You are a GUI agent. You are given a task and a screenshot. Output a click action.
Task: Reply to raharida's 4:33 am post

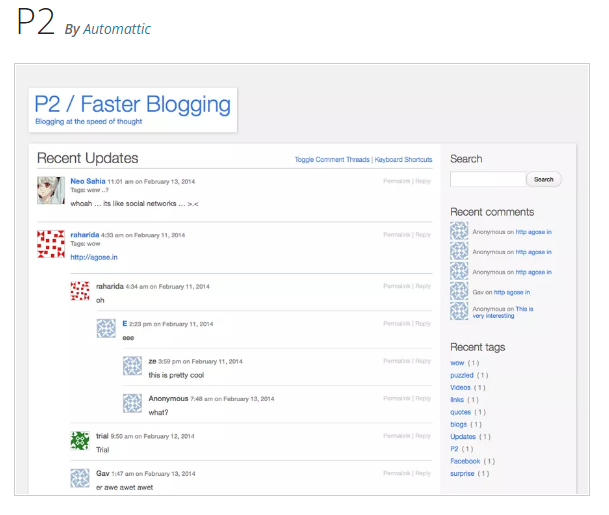pyautogui.click(x=423, y=235)
